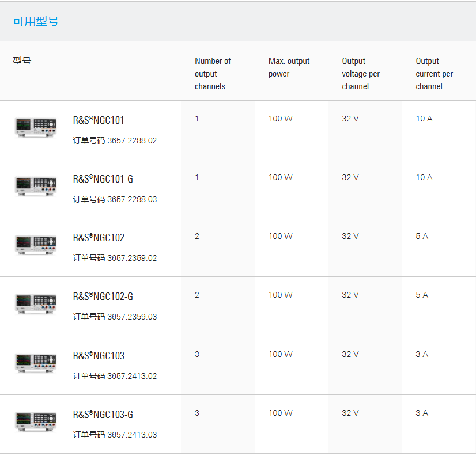
Task: Click the 100 W value for NGC103-G
Action: tap(281, 413)
